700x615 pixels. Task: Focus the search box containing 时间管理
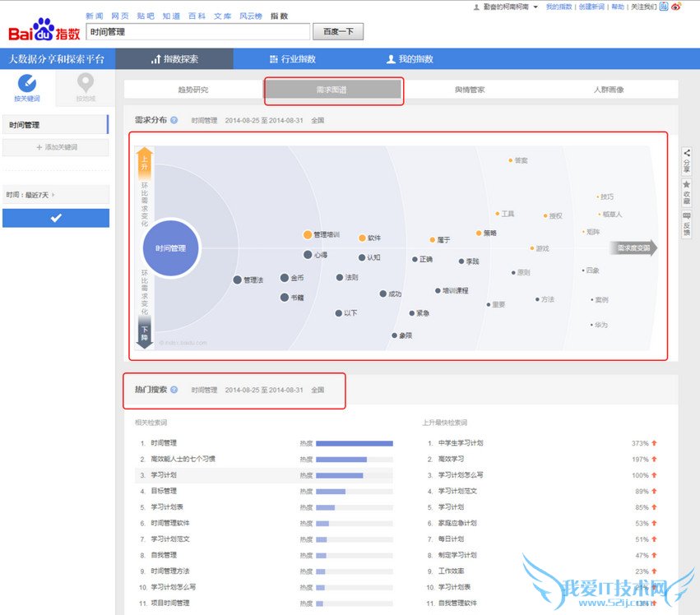(x=197, y=32)
